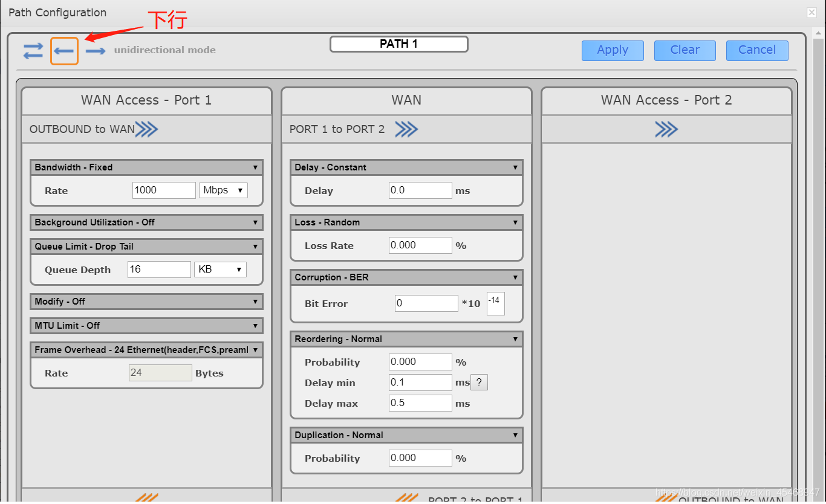The image size is (826, 504).
Task: Open Loss - Random dropdown
Action: 406,222
